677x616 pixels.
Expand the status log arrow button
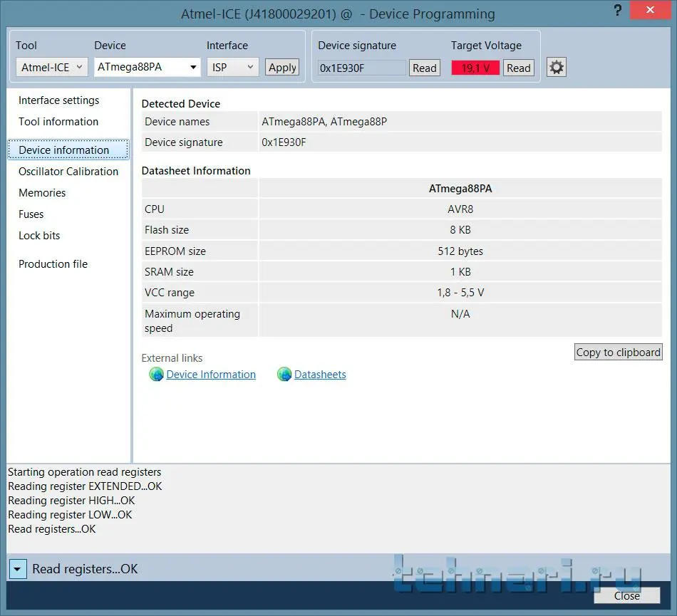18,569
